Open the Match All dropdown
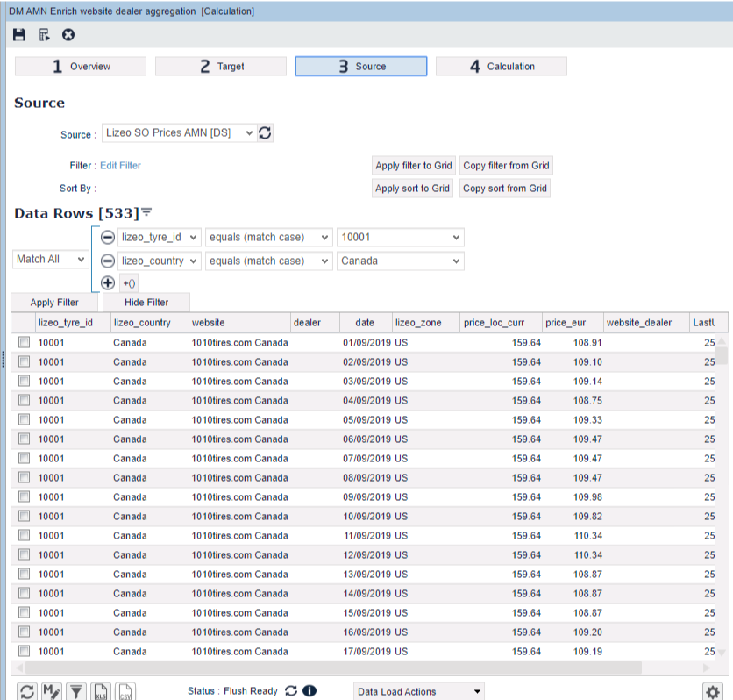Screen dimensions: 733x700 (52, 260)
